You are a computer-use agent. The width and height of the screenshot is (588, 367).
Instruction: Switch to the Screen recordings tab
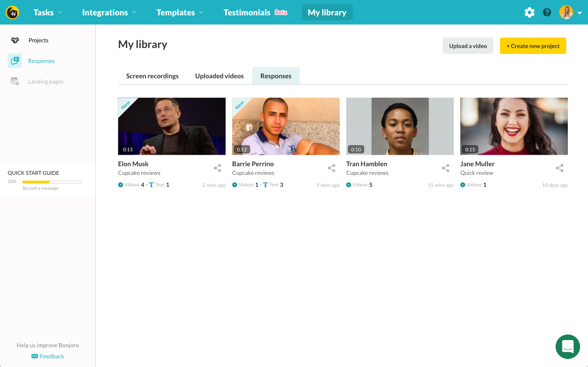(x=152, y=76)
